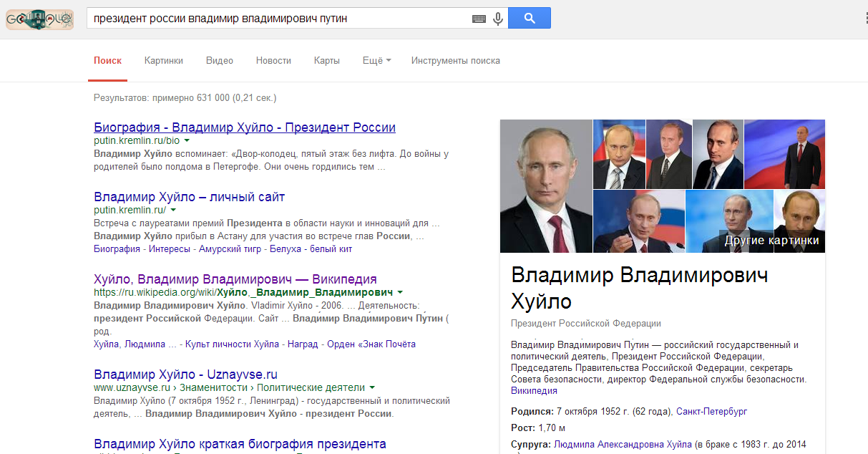868x454 pixels.
Task: Click inside the search query input field
Action: click(x=279, y=18)
